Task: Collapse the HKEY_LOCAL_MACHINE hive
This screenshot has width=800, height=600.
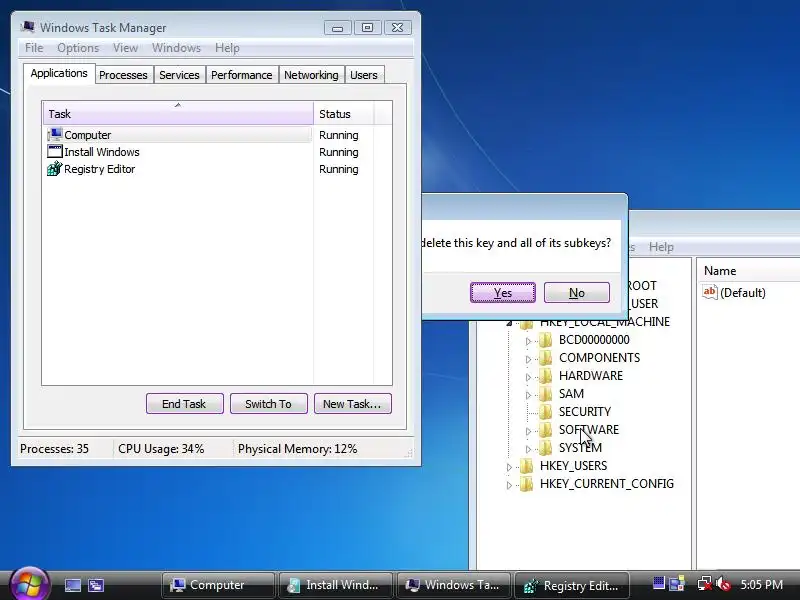Action: tap(509, 323)
